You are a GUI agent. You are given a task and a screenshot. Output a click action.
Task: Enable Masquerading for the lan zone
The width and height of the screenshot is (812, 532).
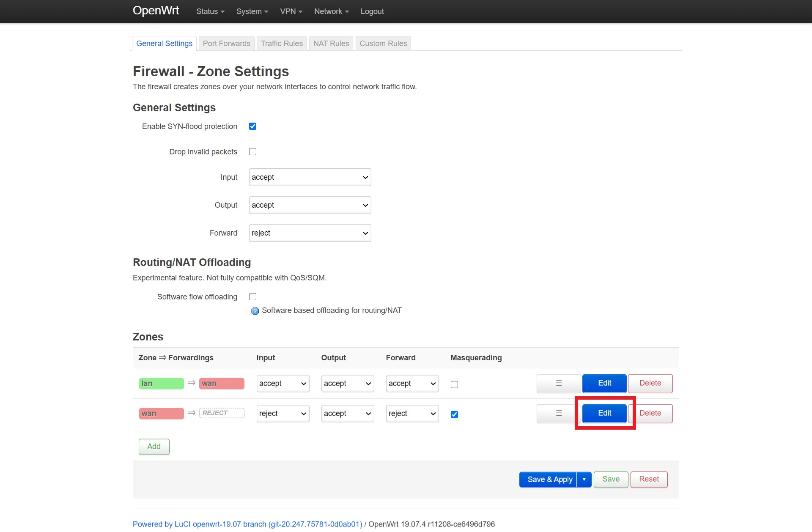point(454,384)
